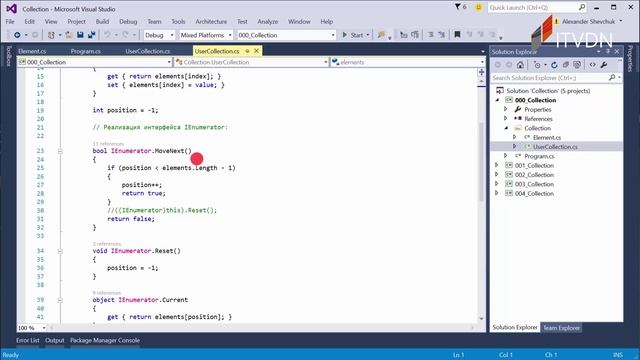The image size is (640, 360).
Task: Click the Redo toolbar icon
Action: tap(125, 35)
